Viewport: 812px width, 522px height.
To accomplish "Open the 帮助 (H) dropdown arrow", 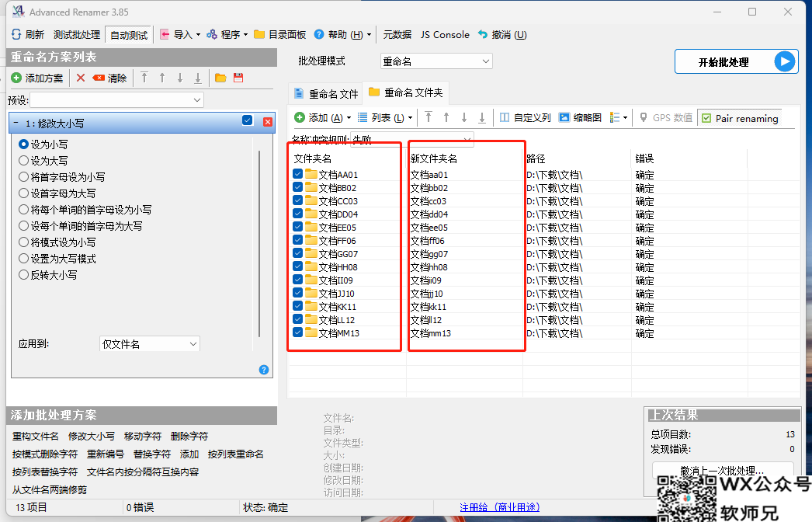I will [370, 35].
